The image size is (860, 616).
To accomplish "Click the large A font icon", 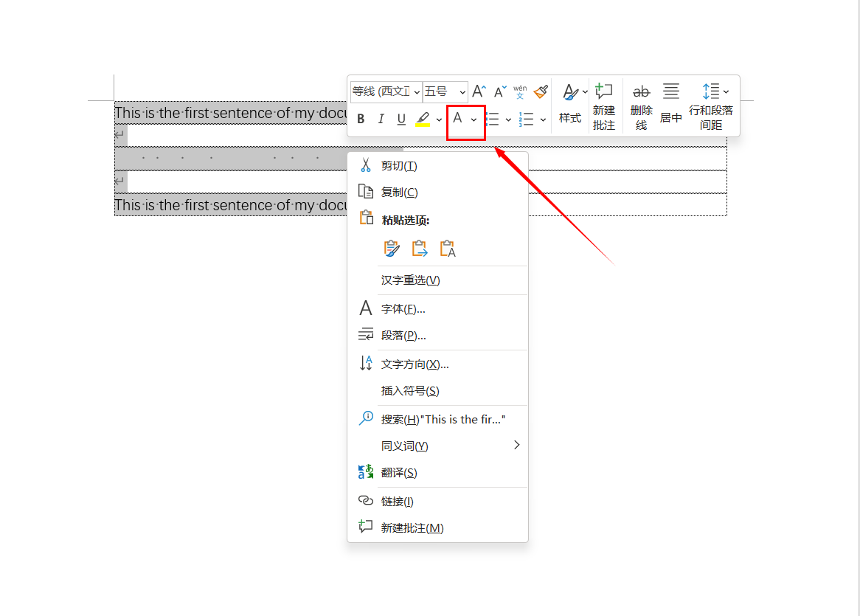I will pos(365,308).
